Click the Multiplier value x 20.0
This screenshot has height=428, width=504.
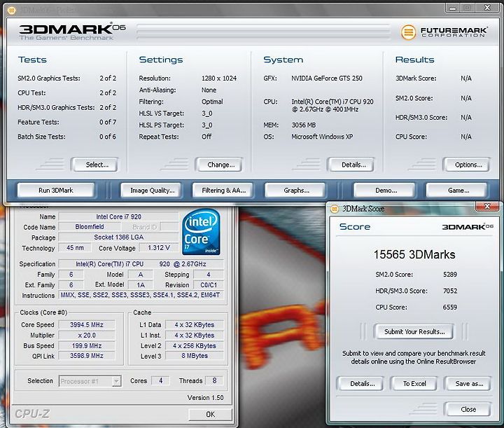87,336
